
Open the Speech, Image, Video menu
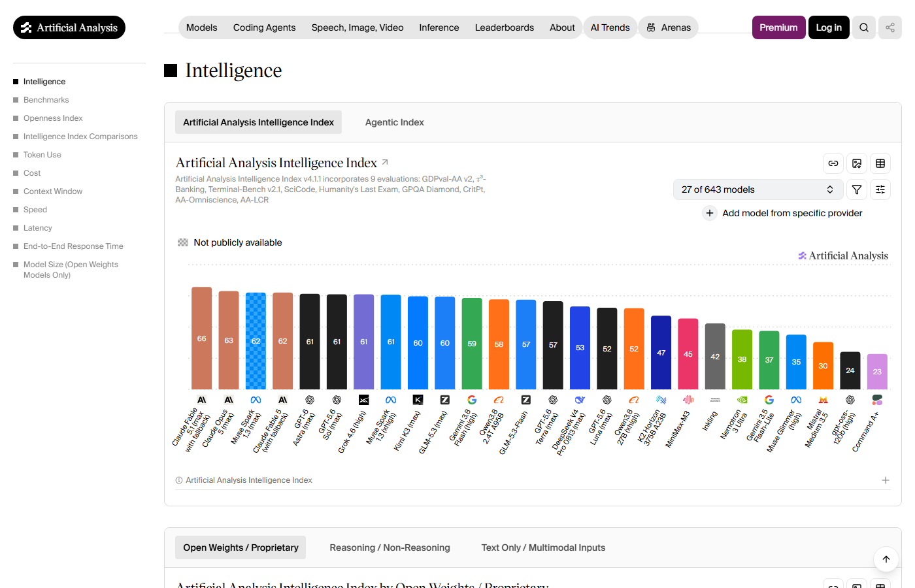358,27
